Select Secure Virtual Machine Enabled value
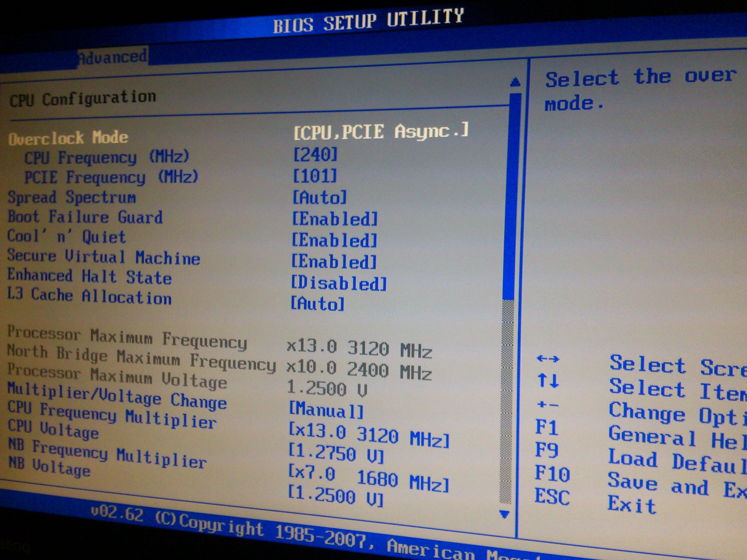 coord(334,262)
